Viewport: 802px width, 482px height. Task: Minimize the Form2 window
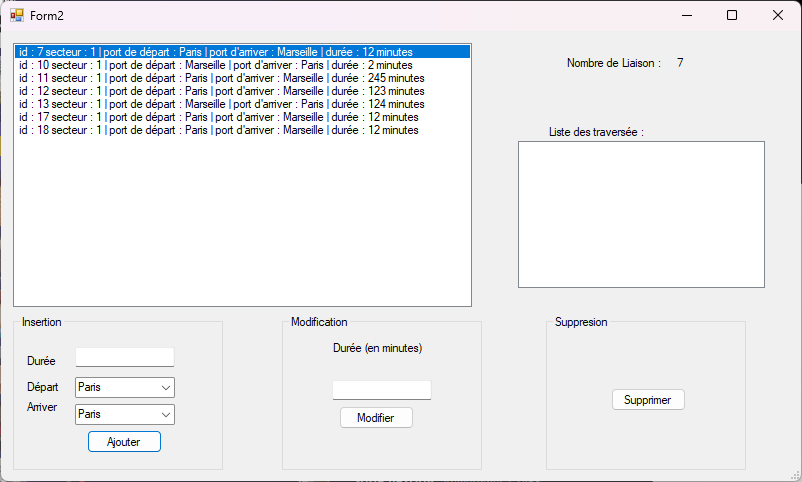pyautogui.click(x=686, y=15)
